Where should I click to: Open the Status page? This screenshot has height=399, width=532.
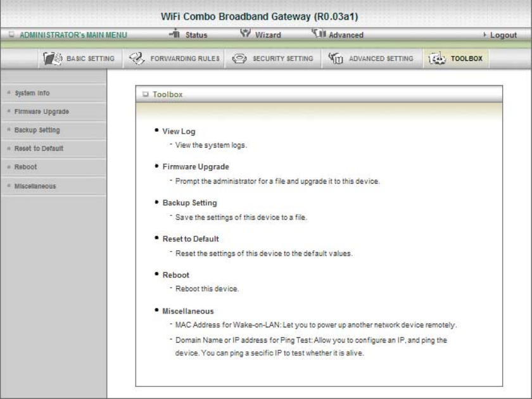coord(196,35)
